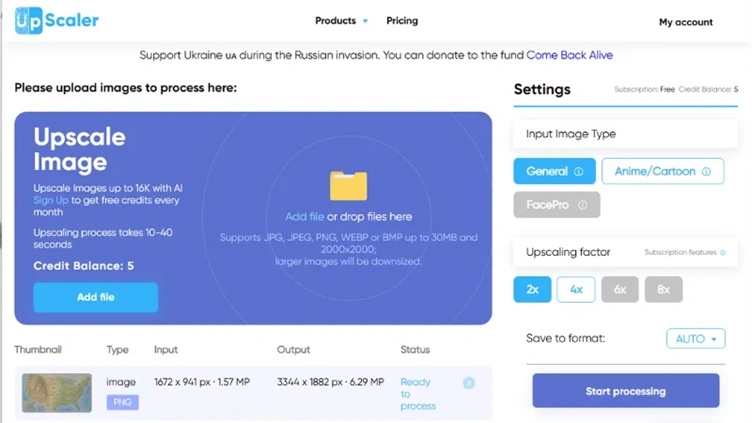Screen dimensions: 752x423
Task: Choose 2x upscaling factor
Action: point(532,289)
